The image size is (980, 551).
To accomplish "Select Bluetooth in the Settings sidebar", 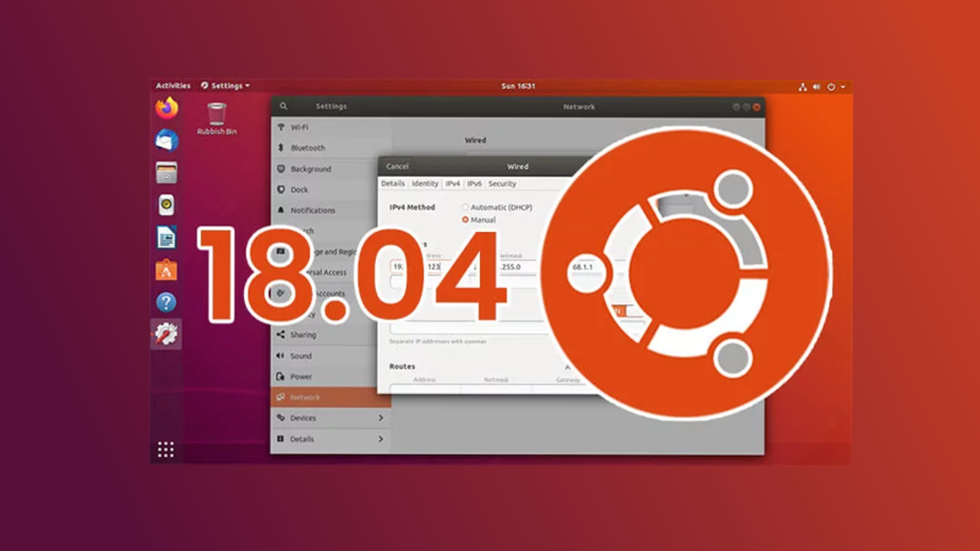I will [x=331, y=148].
